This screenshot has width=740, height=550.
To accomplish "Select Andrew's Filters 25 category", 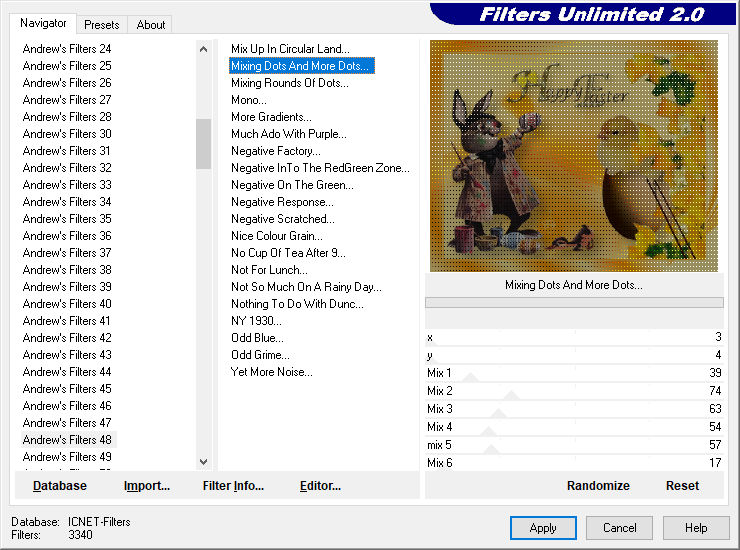I will pyautogui.click(x=67, y=66).
